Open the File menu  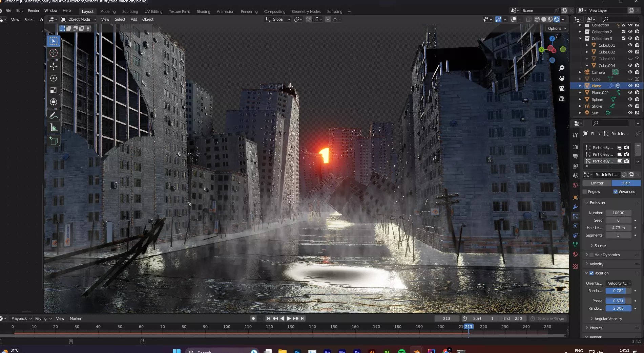point(8,10)
